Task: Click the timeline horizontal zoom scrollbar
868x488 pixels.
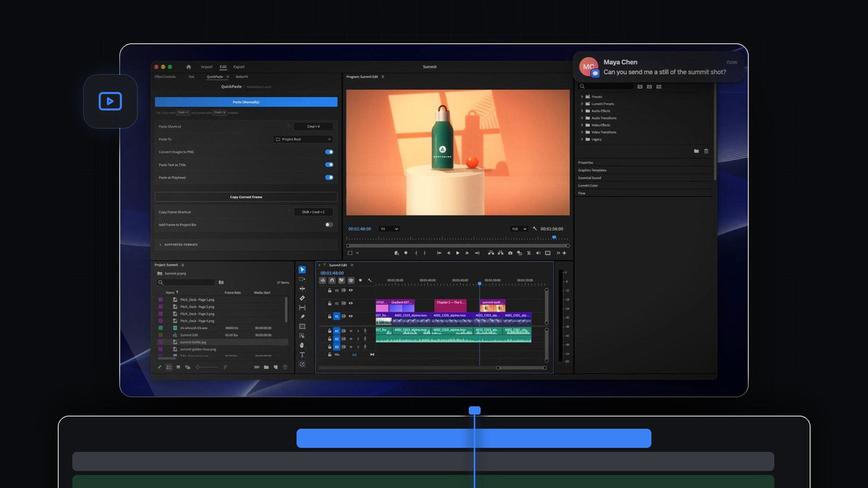Action: click(x=522, y=367)
